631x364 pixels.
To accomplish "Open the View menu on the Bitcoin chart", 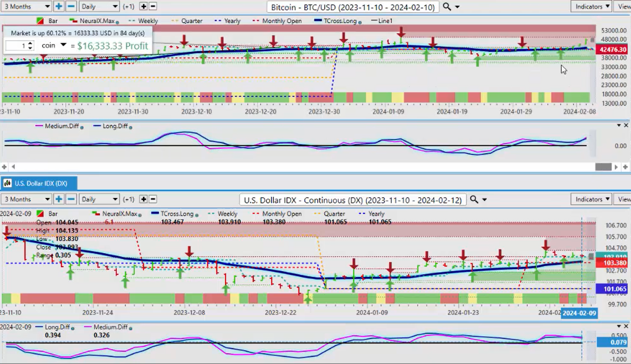I will click(623, 6).
